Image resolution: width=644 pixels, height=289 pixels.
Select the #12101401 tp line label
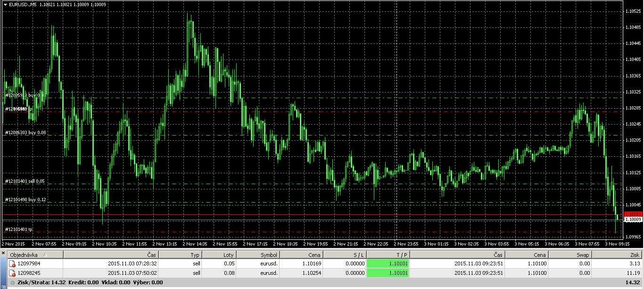coord(19,229)
